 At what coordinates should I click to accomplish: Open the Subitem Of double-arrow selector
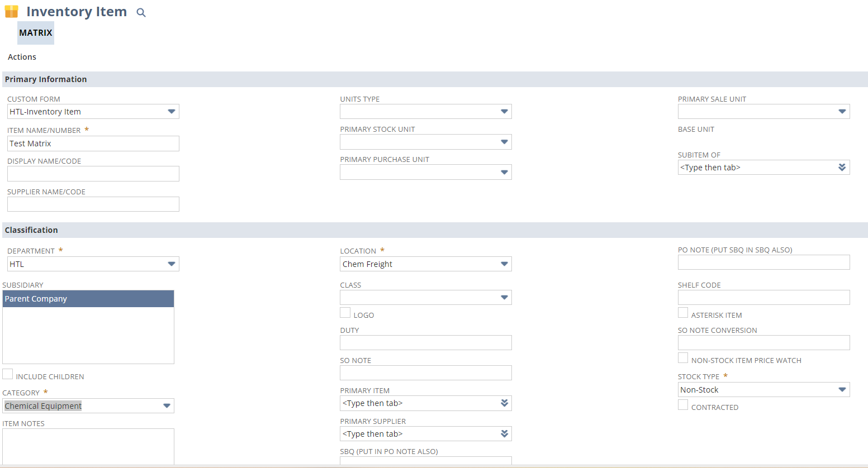(x=842, y=168)
